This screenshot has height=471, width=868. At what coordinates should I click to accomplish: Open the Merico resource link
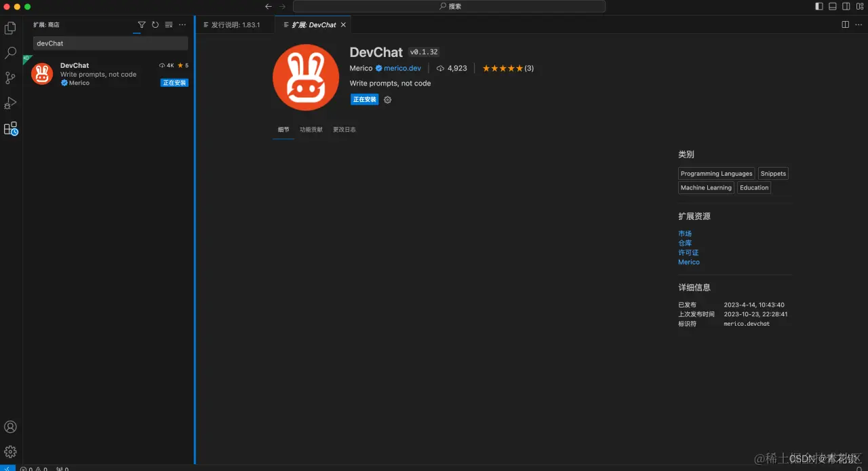[x=689, y=262]
